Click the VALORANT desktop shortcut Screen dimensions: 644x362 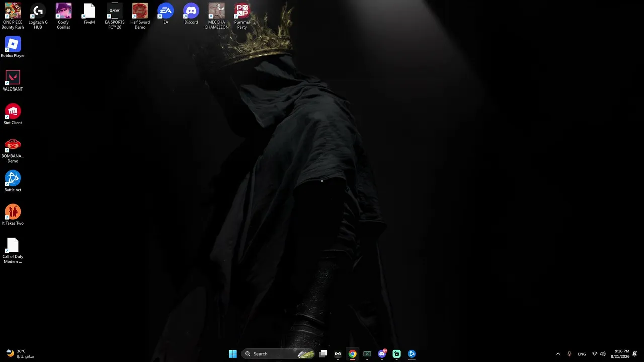click(x=13, y=80)
